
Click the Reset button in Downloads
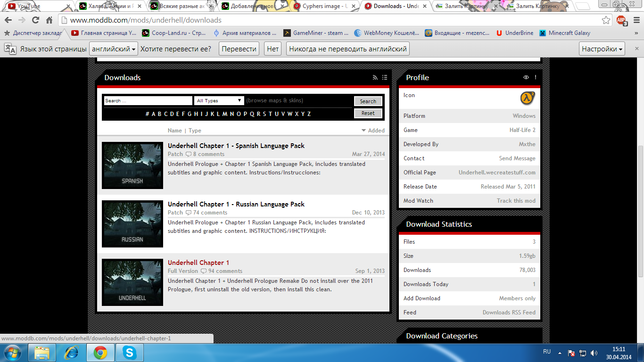(368, 113)
